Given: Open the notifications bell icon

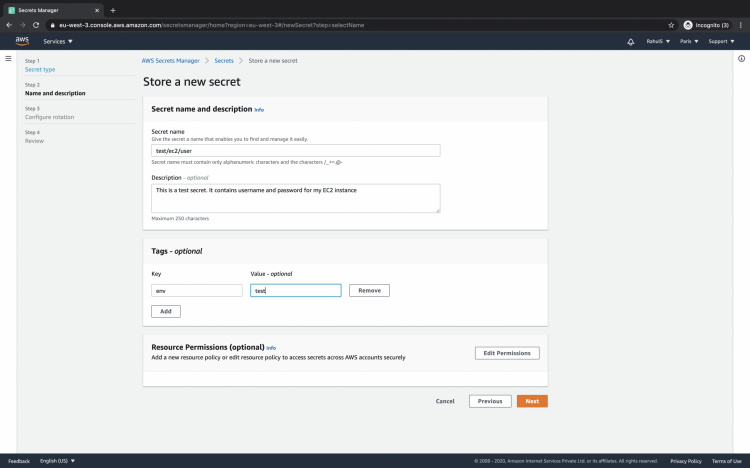Looking at the screenshot, I should (x=631, y=42).
